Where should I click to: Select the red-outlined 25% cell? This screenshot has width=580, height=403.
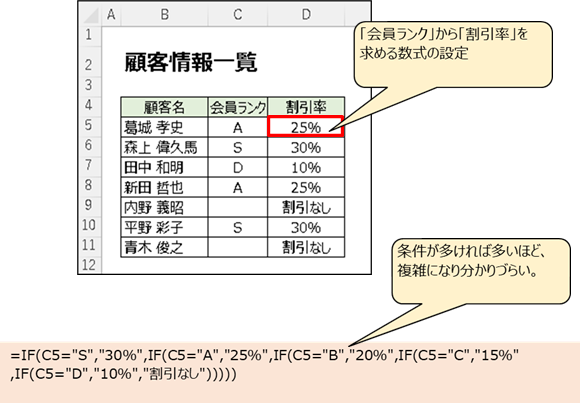(306, 127)
